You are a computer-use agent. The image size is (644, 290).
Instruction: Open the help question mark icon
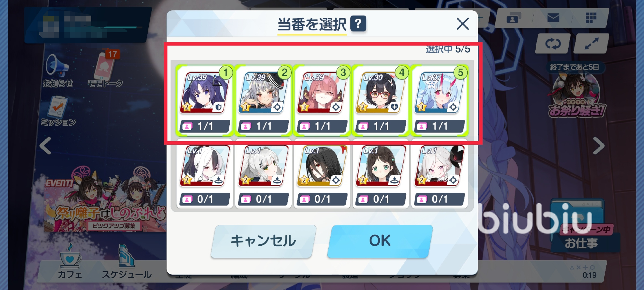(358, 24)
